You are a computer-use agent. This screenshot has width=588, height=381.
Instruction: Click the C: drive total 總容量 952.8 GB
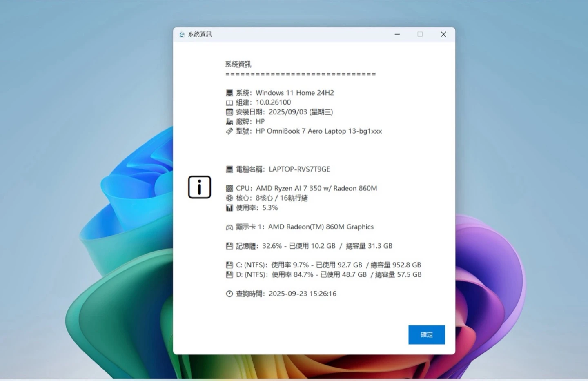pos(396,265)
